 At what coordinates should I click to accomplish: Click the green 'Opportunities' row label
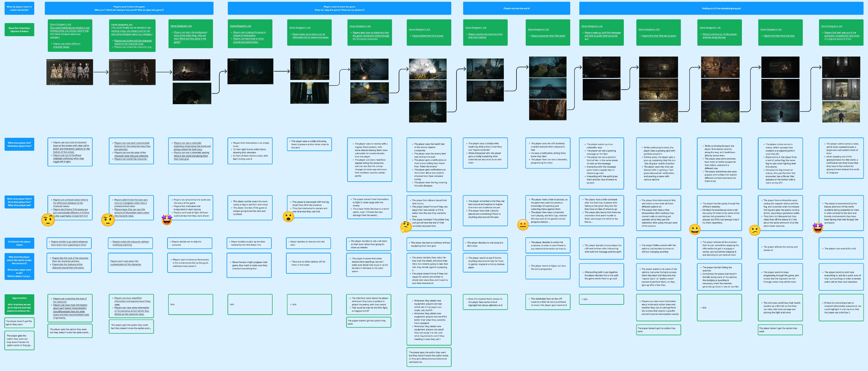pyautogui.click(x=20, y=304)
